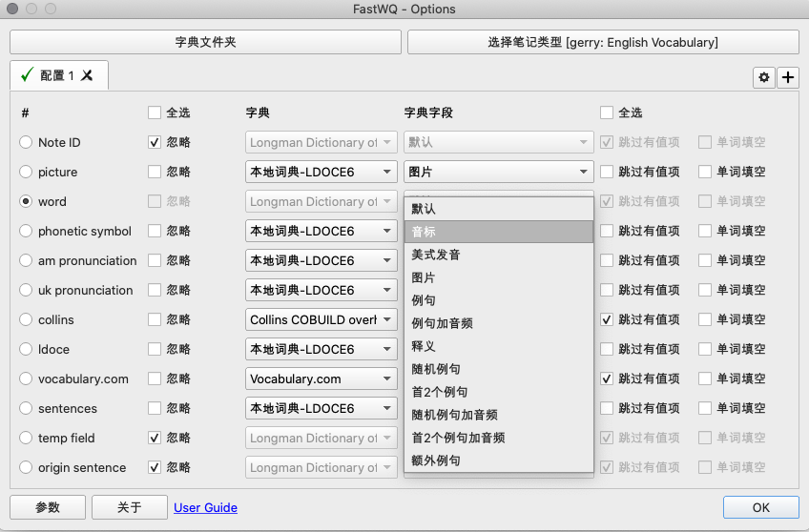Open the User Guide link
The width and height of the screenshot is (809, 532).
coord(205,508)
